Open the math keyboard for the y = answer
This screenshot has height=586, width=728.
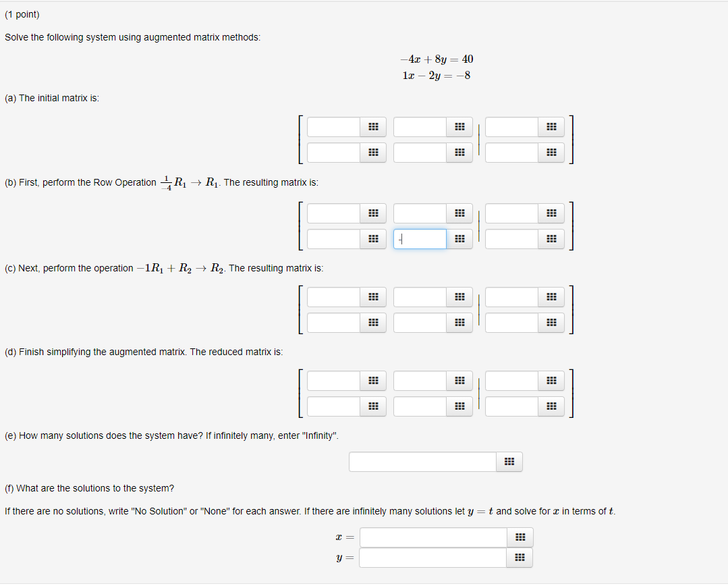(520, 558)
